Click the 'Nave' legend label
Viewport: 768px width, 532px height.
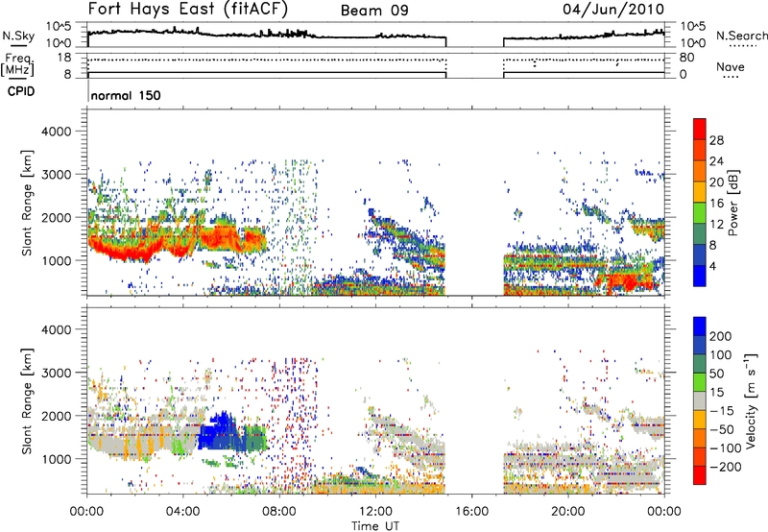(731, 66)
